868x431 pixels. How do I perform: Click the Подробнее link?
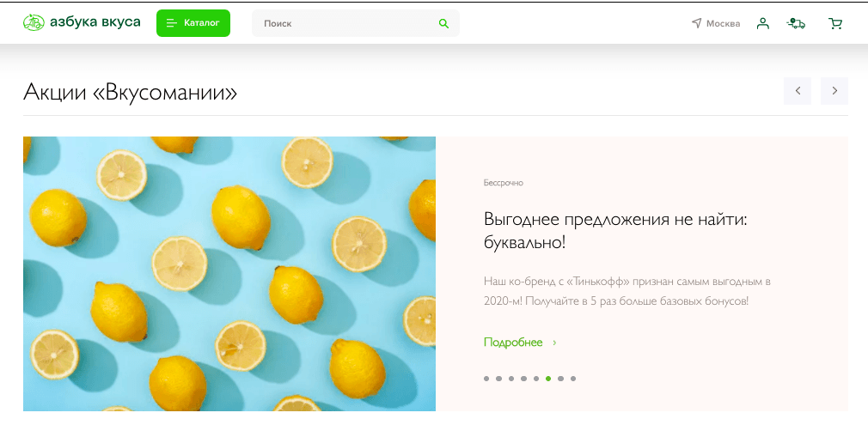click(x=520, y=342)
